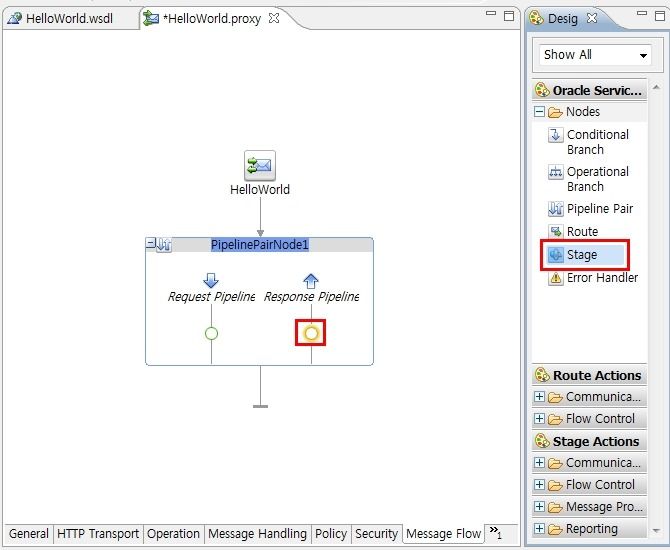Close the Design Palette view
The image size is (670, 550).
pos(592,18)
